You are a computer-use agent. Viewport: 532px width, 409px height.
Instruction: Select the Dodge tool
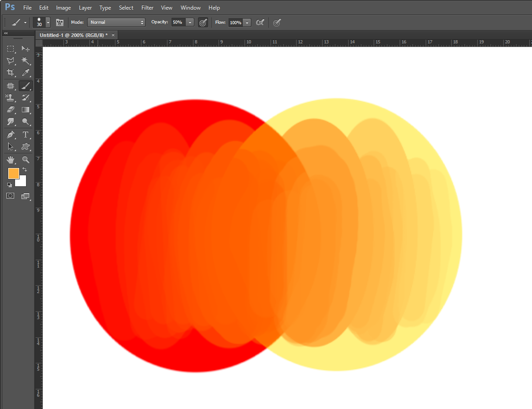coord(26,121)
